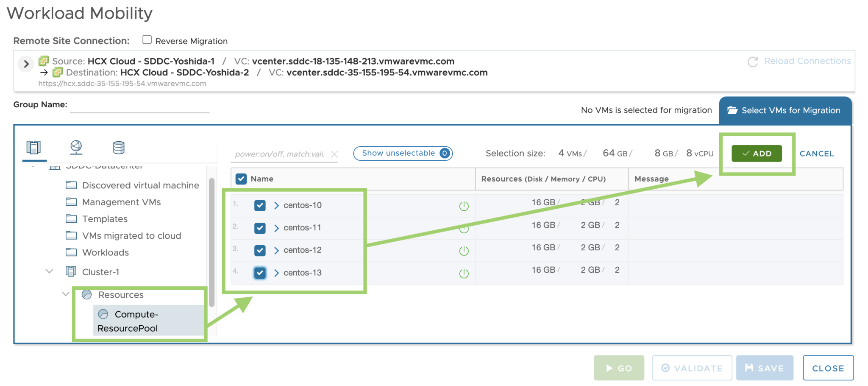Click the folder icon on Select VMs for Migration
This screenshot has height=386, width=868.
tap(732, 110)
